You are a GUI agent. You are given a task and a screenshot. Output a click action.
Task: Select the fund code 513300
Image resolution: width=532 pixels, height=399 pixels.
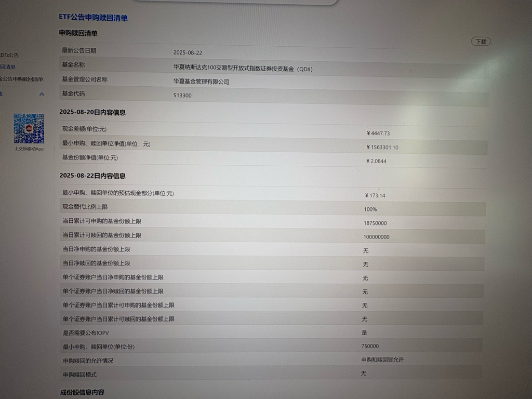click(182, 96)
